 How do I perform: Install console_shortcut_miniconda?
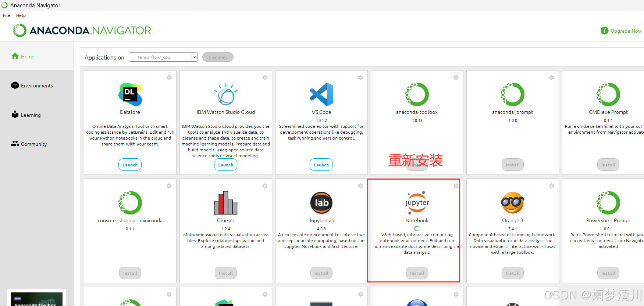pos(130,273)
